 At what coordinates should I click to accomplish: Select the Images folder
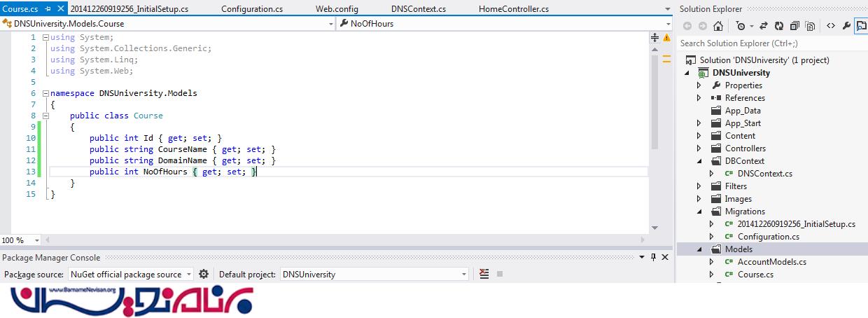pyautogui.click(x=738, y=199)
